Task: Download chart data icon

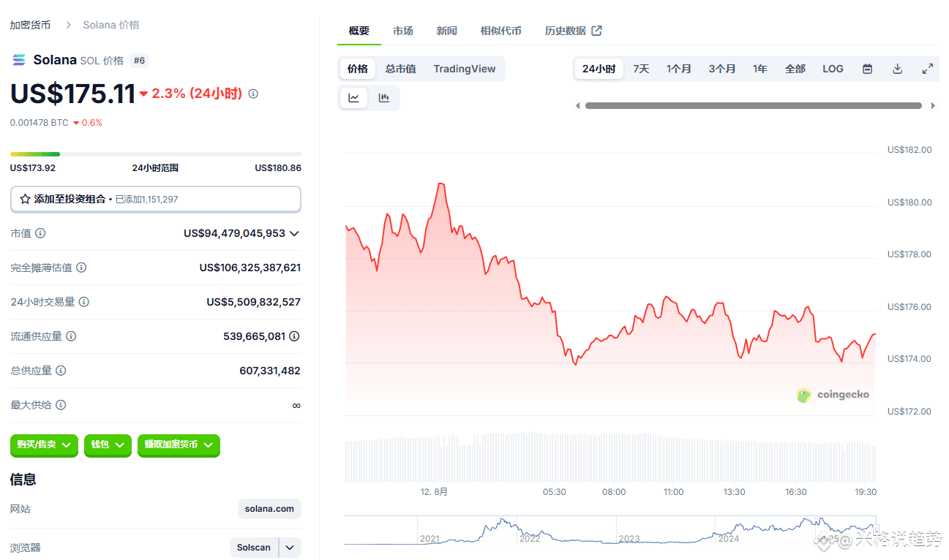Action: (x=897, y=69)
